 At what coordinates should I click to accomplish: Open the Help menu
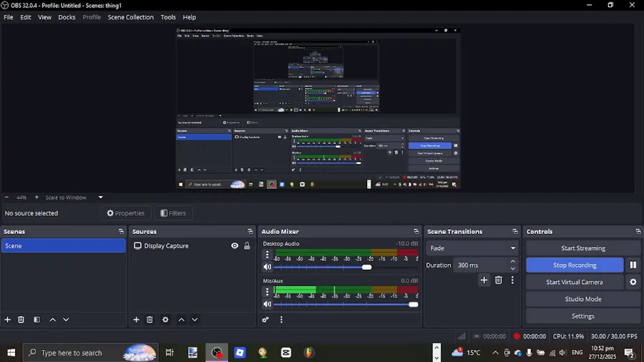(x=190, y=17)
